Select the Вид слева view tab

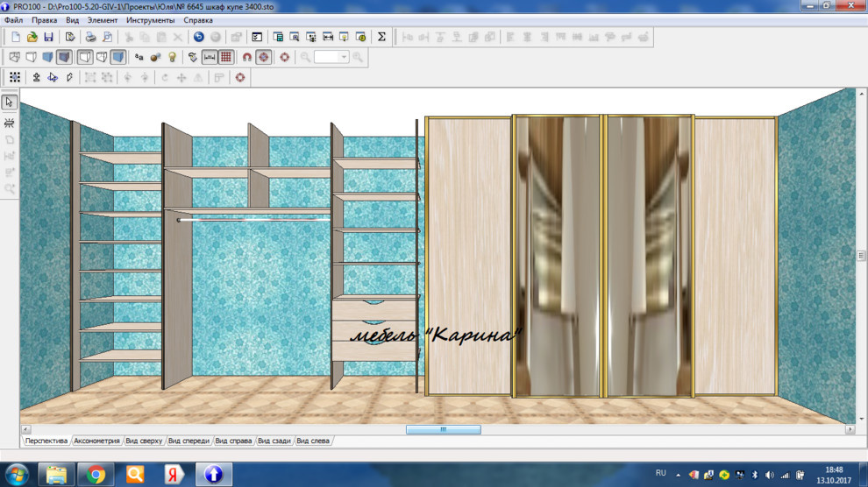click(x=313, y=441)
